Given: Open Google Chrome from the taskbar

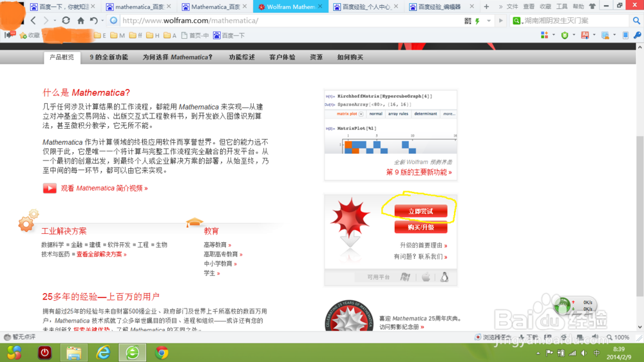Looking at the screenshot, I should pyautogui.click(x=162, y=352).
